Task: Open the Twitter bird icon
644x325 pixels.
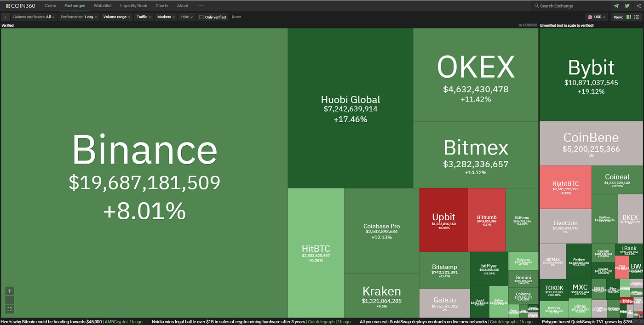Action: (627, 6)
